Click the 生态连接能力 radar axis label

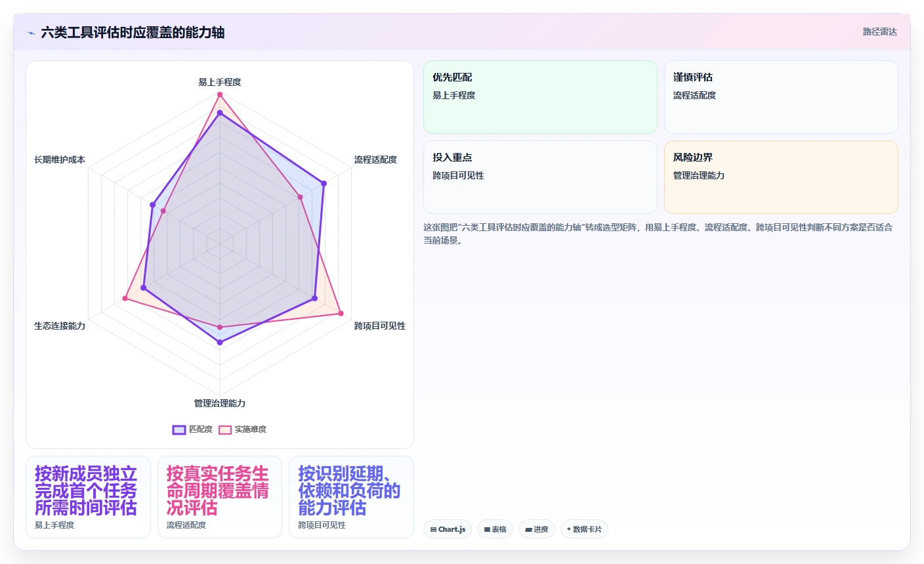(60, 326)
